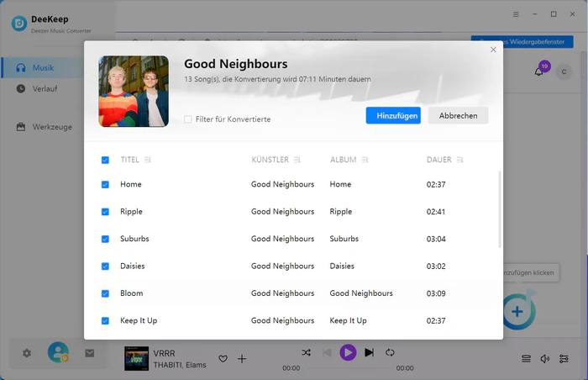Enable Filter für Konvertierte checkbox

188,119
